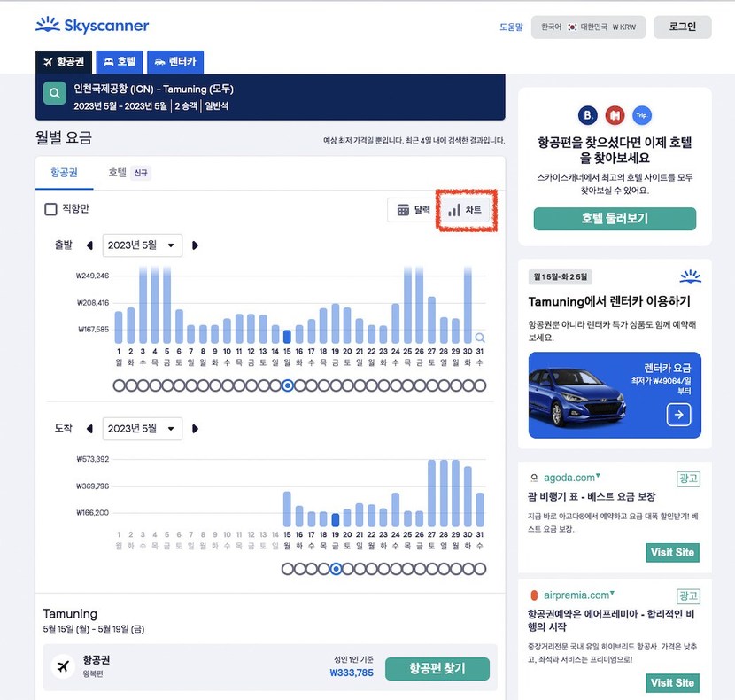
Task: Click departure price bar for May 15
Action: coord(287,337)
